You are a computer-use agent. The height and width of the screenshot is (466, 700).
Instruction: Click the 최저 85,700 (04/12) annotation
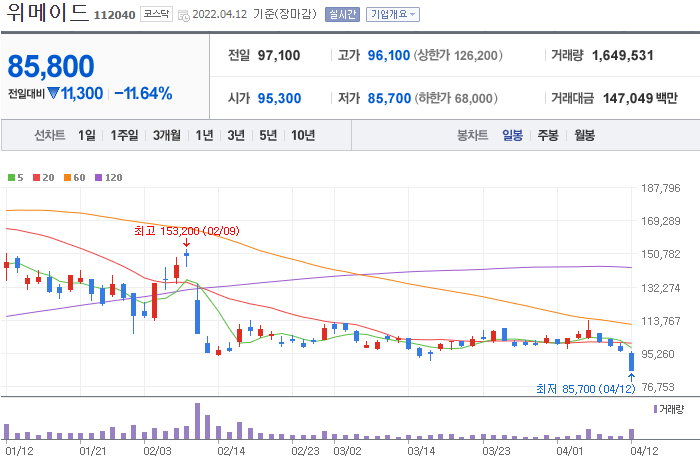(x=585, y=389)
